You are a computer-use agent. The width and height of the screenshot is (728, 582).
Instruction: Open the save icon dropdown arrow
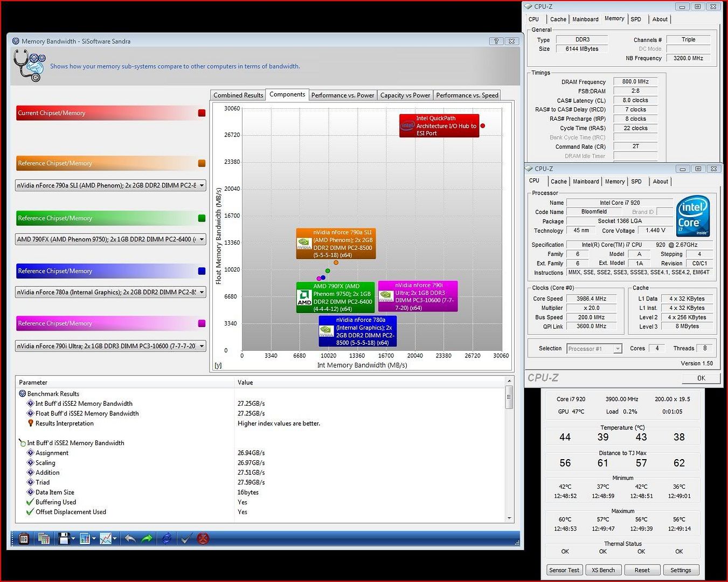[x=73, y=538]
